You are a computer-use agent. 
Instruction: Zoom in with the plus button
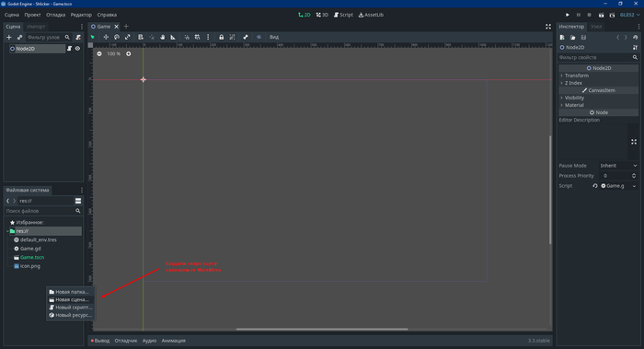click(x=129, y=53)
